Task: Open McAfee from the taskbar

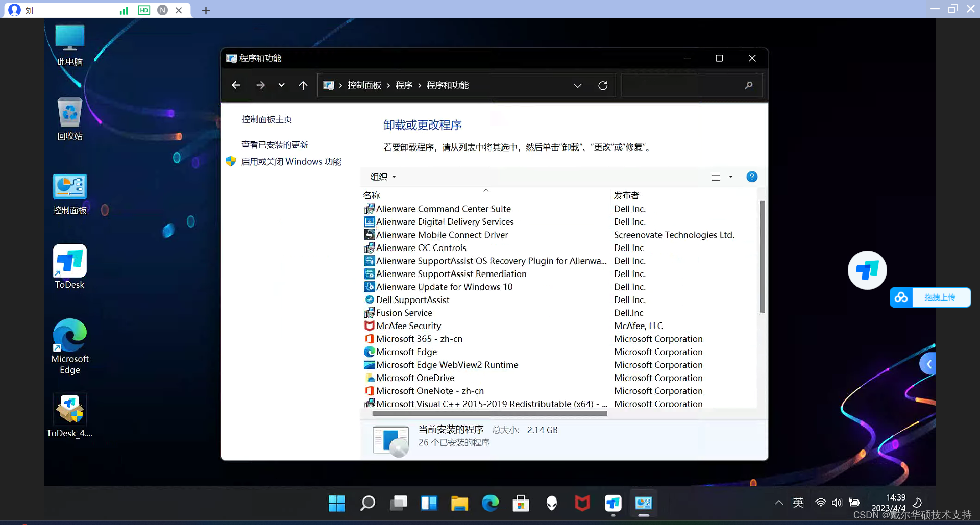Action: (x=582, y=503)
